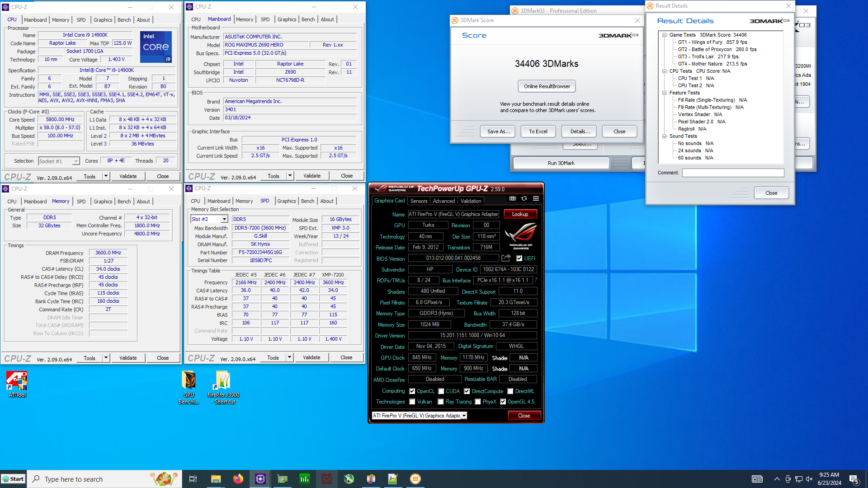Click the notepad with pencil taskbar icon
868x488 pixels.
[393, 479]
